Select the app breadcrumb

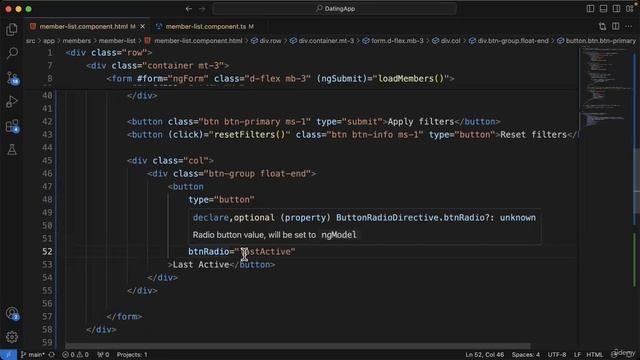49,40
